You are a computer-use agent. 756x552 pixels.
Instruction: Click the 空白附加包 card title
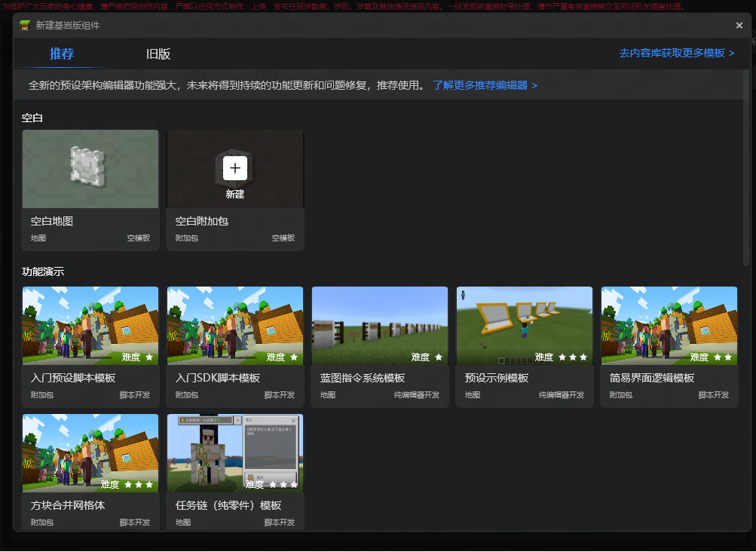pyautogui.click(x=201, y=221)
